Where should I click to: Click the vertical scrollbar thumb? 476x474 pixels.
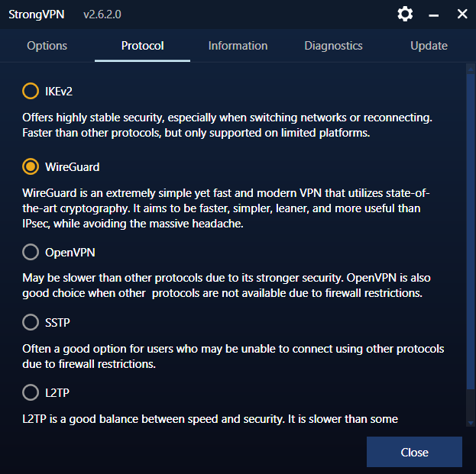tap(471, 231)
